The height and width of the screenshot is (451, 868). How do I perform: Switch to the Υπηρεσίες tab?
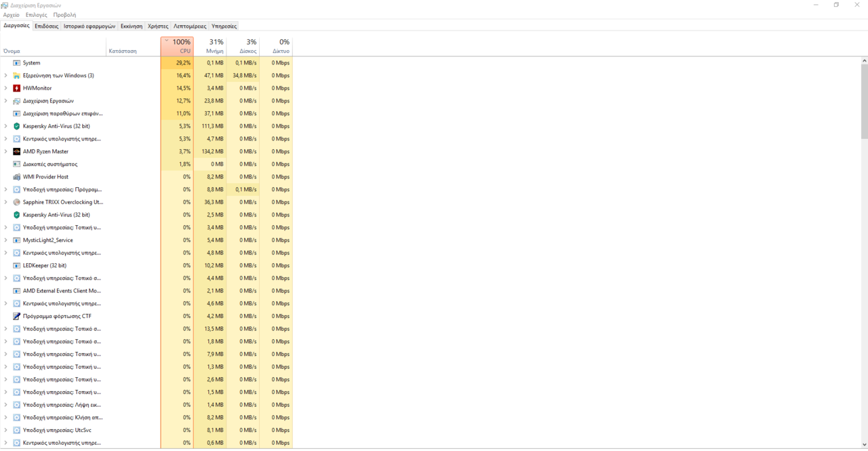224,26
